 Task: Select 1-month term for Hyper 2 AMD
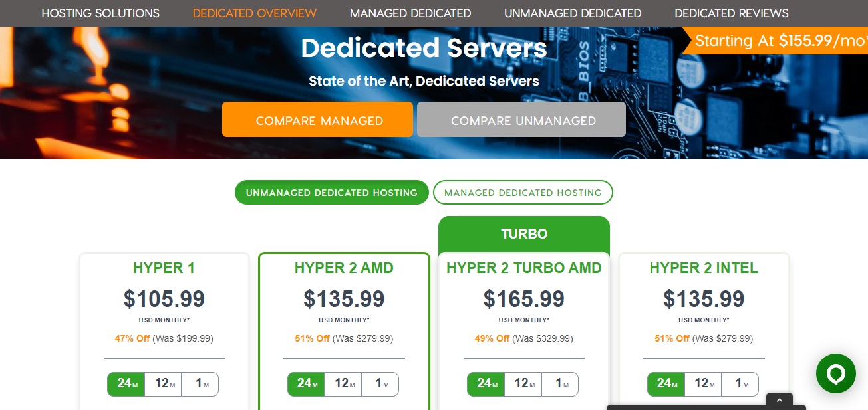pyautogui.click(x=380, y=384)
